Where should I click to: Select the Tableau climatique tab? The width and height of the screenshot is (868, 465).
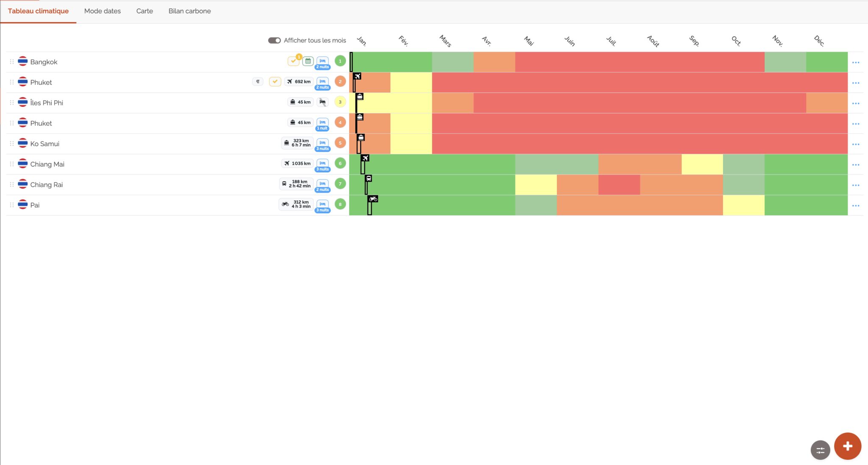[x=38, y=11]
